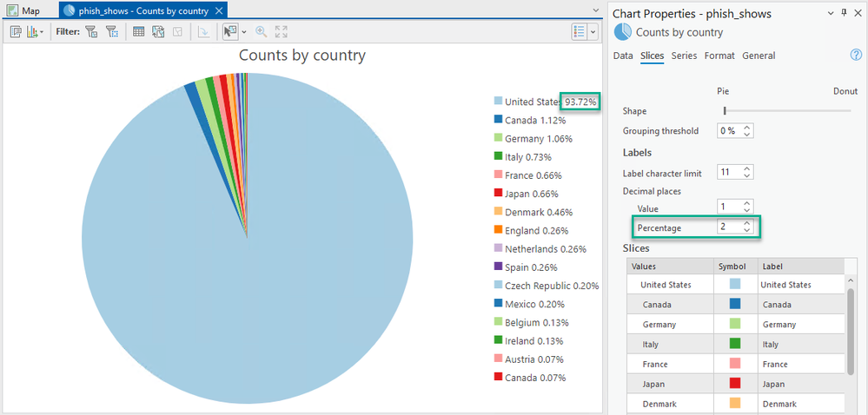This screenshot has width=868, height=415.
Task: Click the Rotate Chart icon
Action: click(x=203, y=32)
